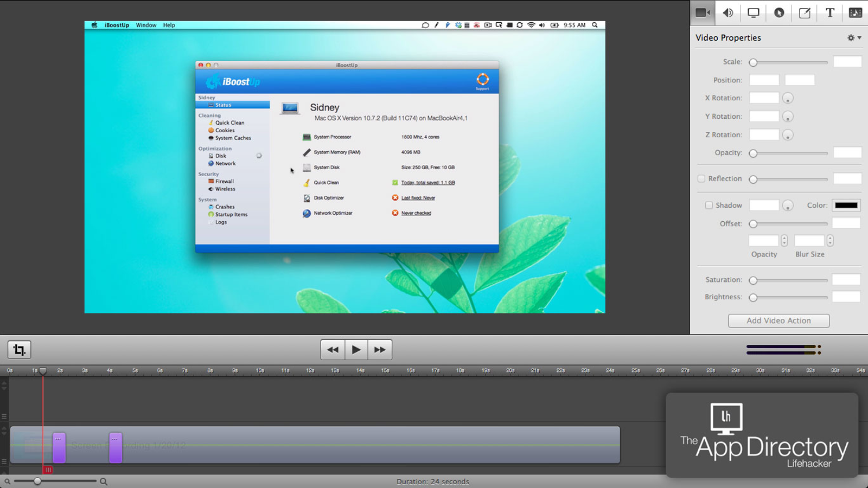Select Firewall in iBoostUp sidebar
Viewport: 868px width, 488px height.
(225, 181)
